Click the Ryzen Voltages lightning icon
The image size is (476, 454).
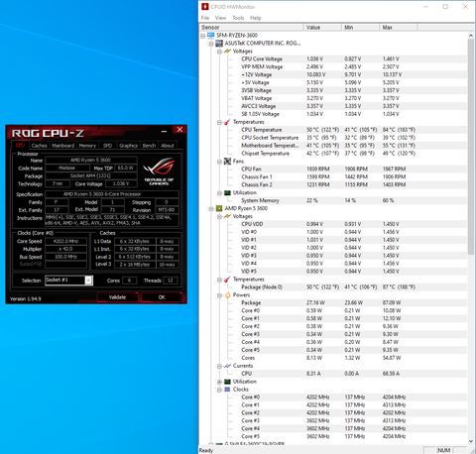[227, 216]
